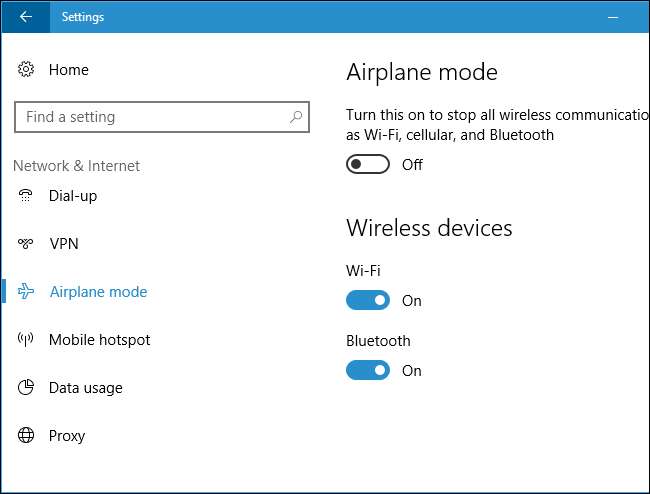Click the Proxy globe icon
Screen dimensions: 650x494
pyautogui.click(x=26, y=436)
